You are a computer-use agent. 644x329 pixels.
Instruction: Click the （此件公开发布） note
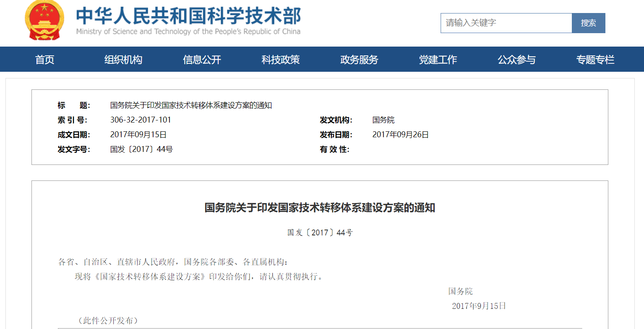[x=108, y=321]
